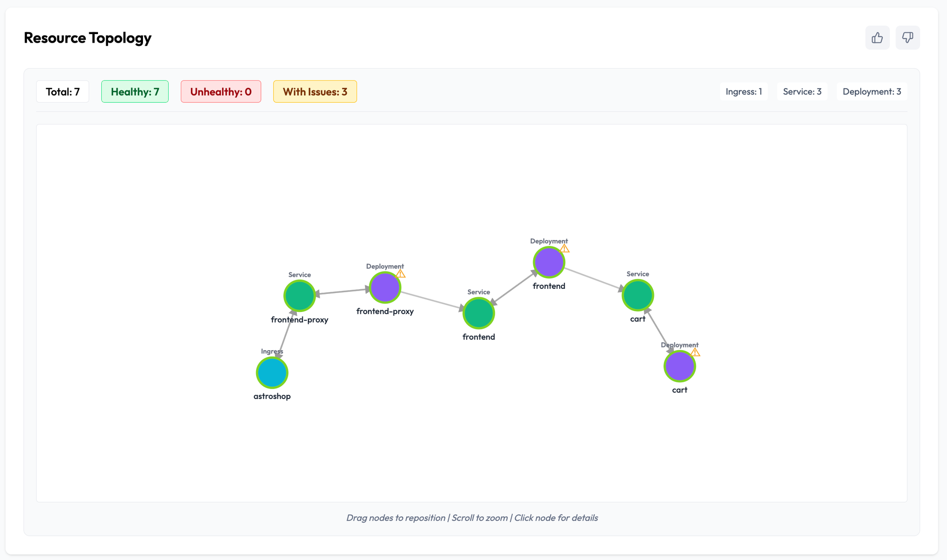Click the Ingress: 1 type chip

pos(743,91)
